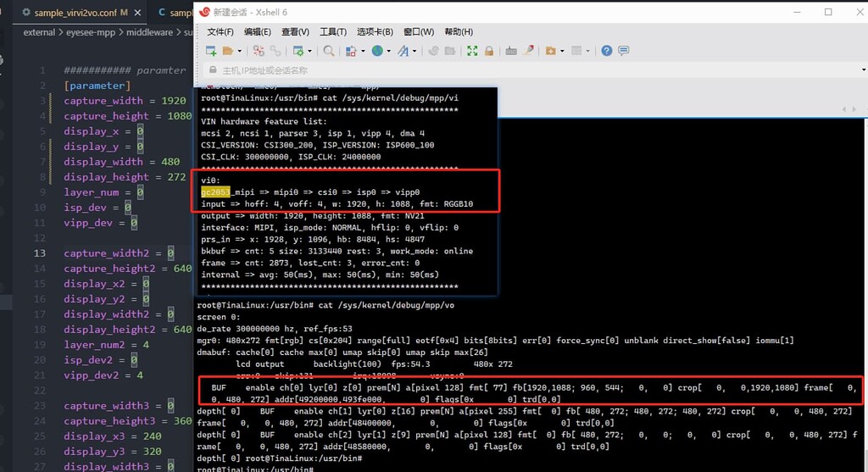Click the keyboard icon in Xshell toolbar

coord(511,51)
